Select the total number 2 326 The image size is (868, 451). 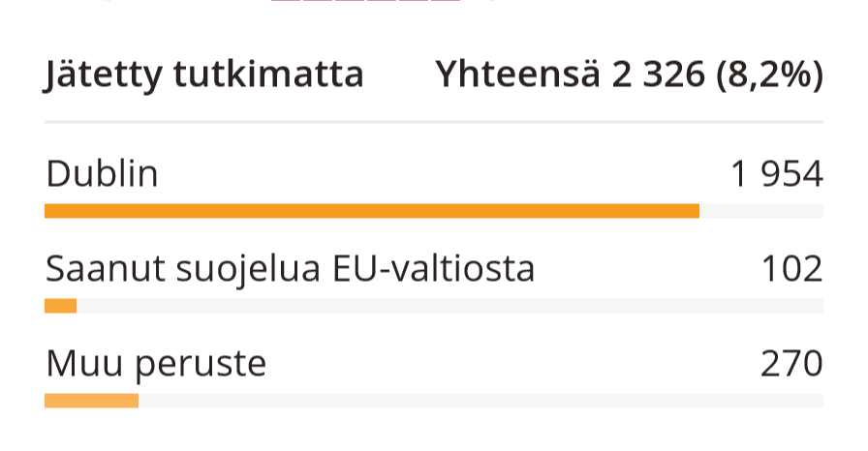pyautogui.click(x=658, y=75)
